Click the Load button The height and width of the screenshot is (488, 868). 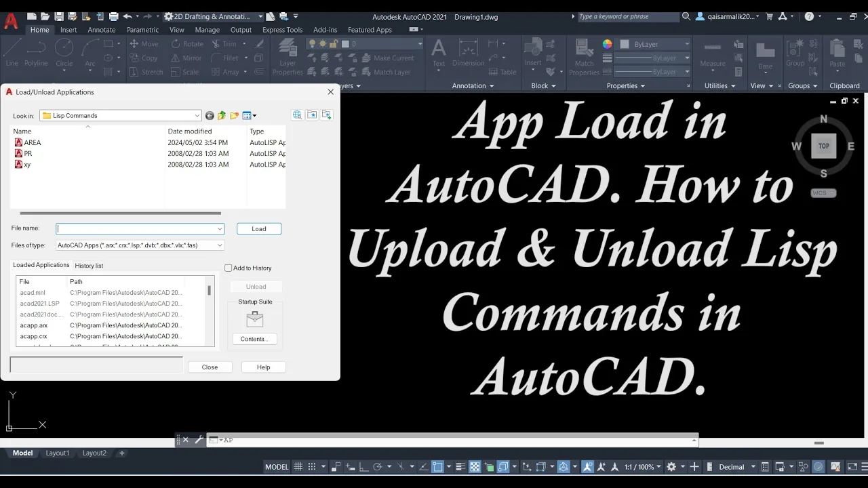(x=259, y=229)
